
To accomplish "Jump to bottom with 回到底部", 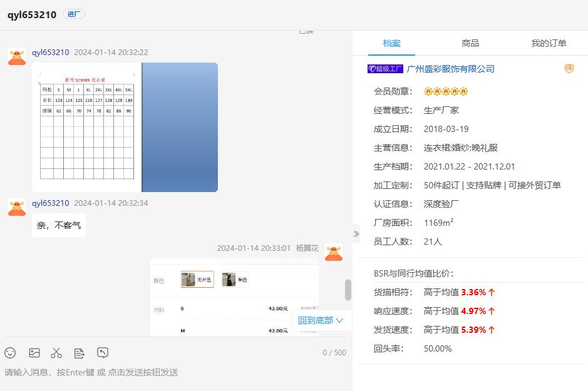I will pyautogui.click(x=321, y=320).
